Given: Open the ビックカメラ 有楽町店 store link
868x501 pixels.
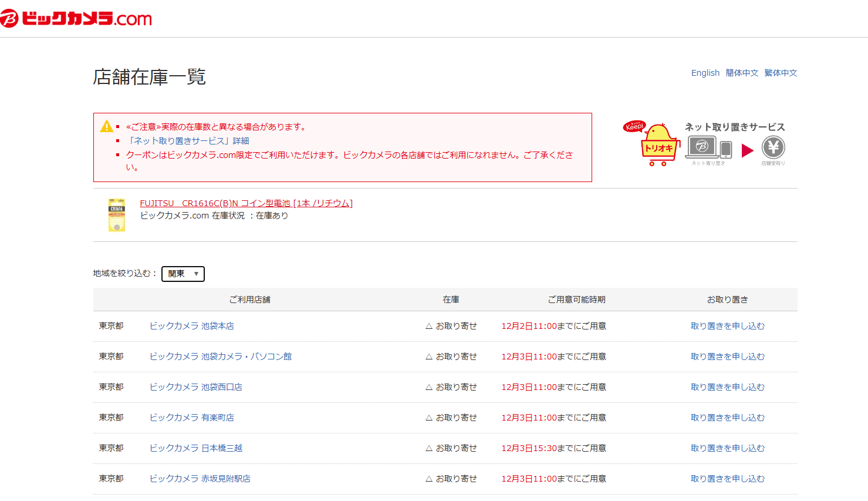Looking at the screenshot, I should pyautogui.click(x=191, y=418).
